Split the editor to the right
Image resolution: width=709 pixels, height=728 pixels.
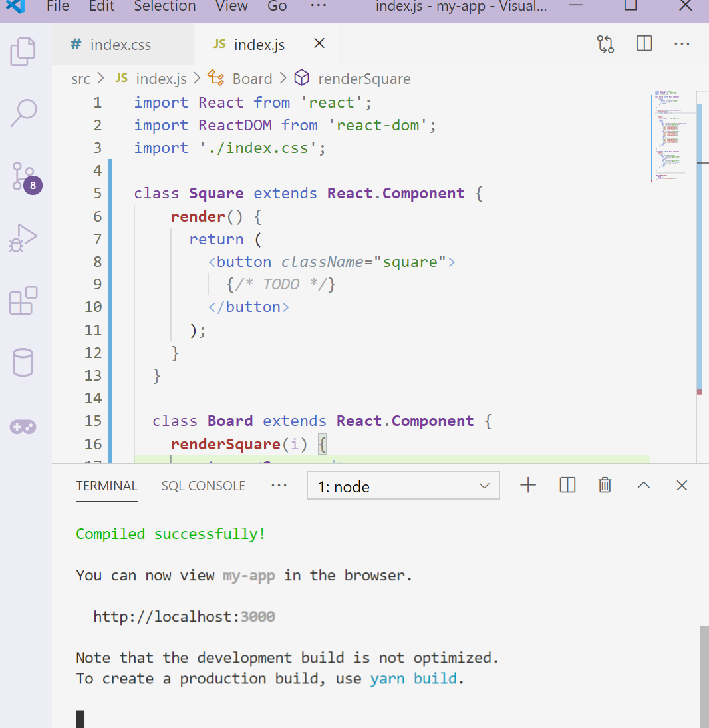tap(644, 44)
